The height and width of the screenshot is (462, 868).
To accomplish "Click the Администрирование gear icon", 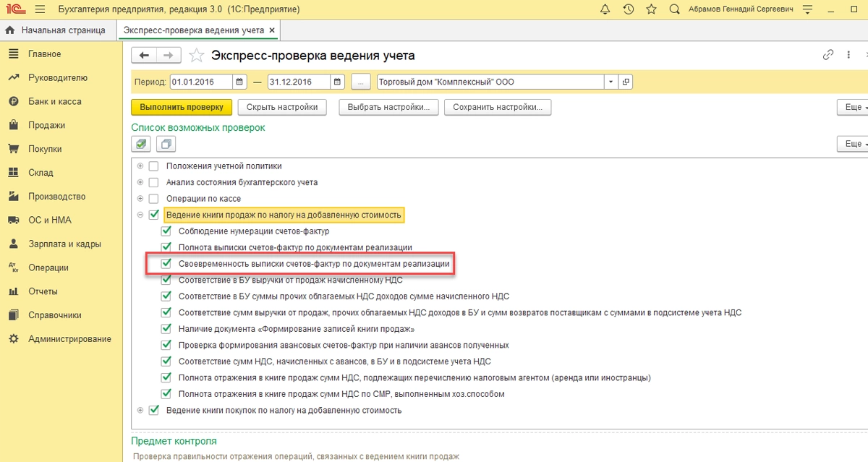I will coord(13,339).
